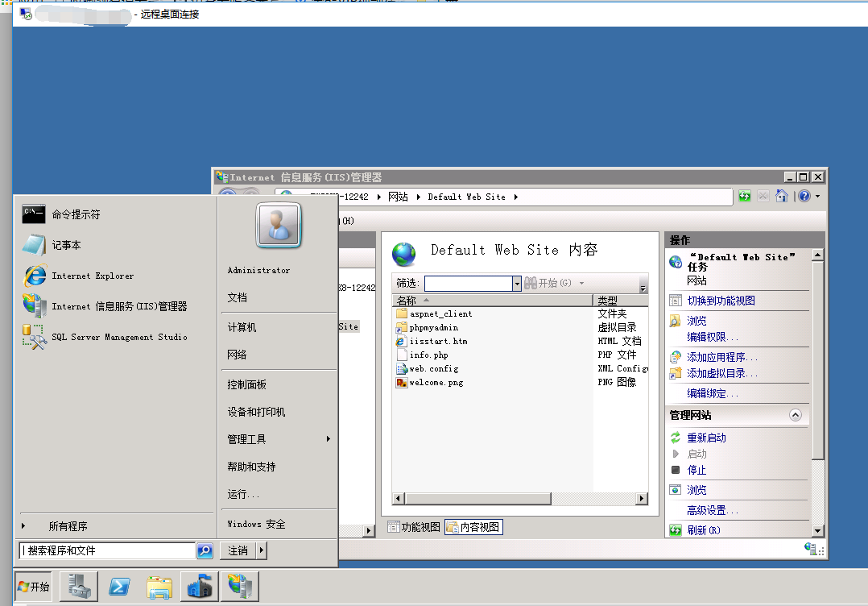Image resolution: width=868 pixels, height=606 pixels.
Task: Switch to 内容视图 tab
Action: point(473,527)
